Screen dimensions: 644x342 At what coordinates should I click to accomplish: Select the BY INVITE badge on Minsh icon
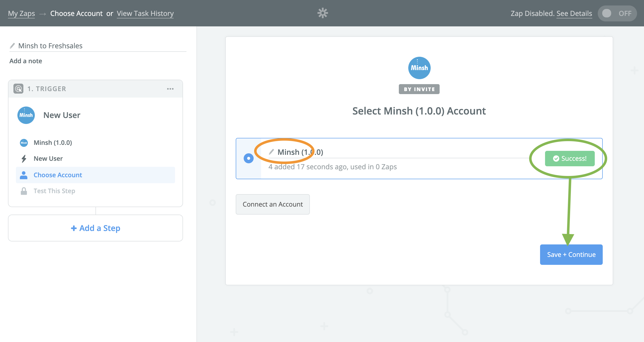(419, 89)
